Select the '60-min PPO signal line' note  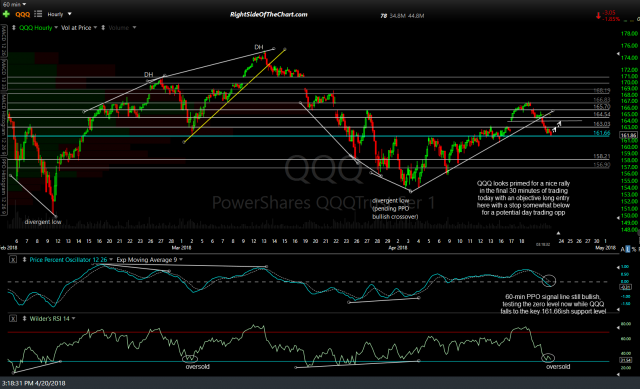553,304
